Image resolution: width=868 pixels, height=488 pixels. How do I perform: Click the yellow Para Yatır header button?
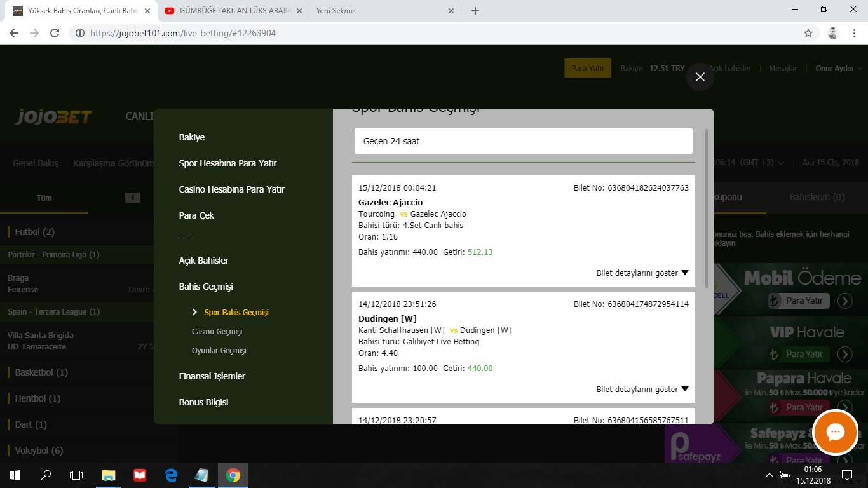(x=588, y=69)
